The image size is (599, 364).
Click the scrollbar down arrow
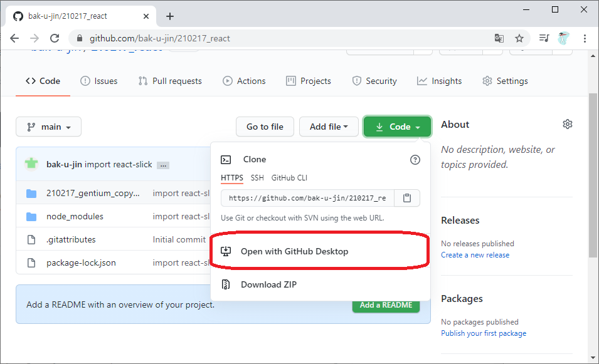pyautogui.click(x=593, y=358)
